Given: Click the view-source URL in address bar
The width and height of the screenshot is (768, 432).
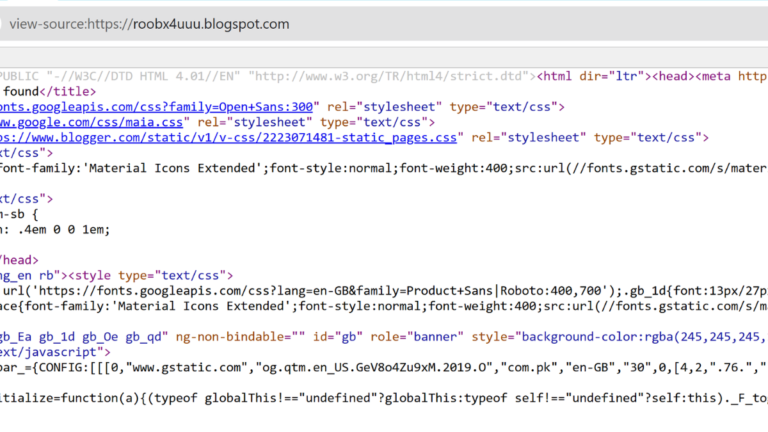Looking at the screenshot, I should 150,23.
